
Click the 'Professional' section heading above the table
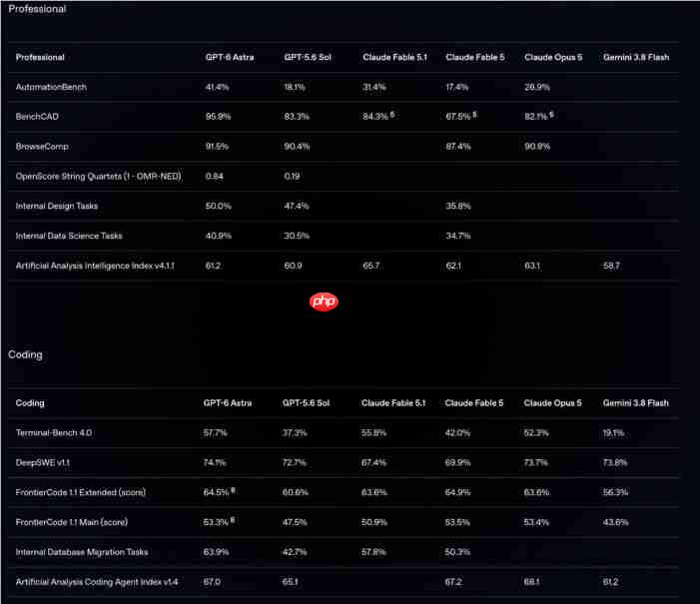click(37, 9)
